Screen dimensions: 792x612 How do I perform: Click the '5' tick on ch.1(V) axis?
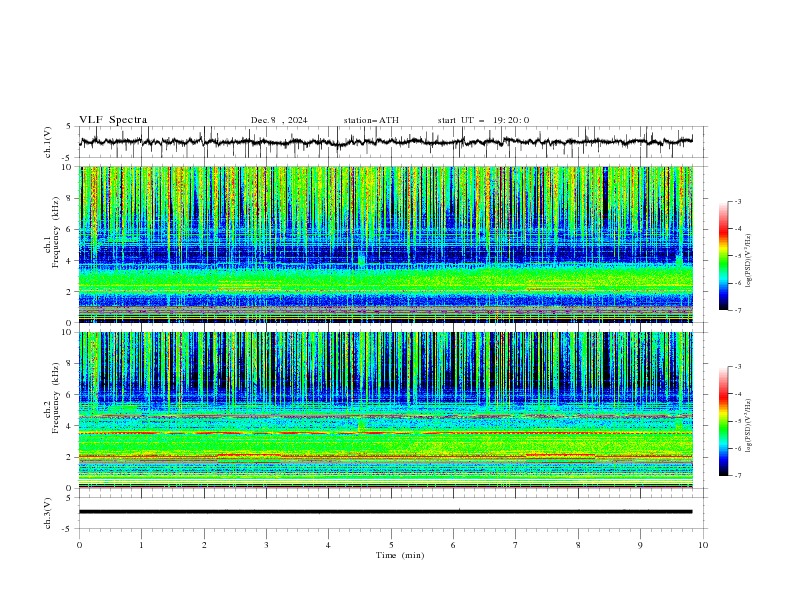click(x=69, y=127)
